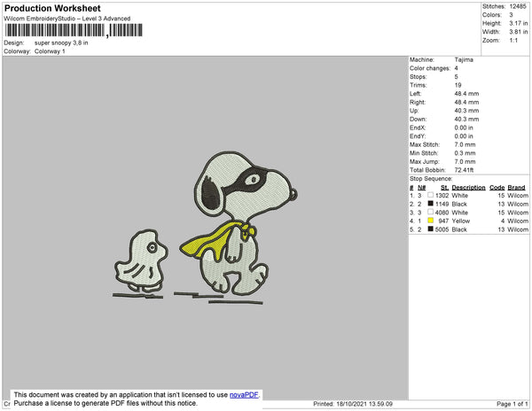Viewport: 532px width, 411px height.
Task: Click the Total Bobbin value 72.41ft
Action: [464, 170]
